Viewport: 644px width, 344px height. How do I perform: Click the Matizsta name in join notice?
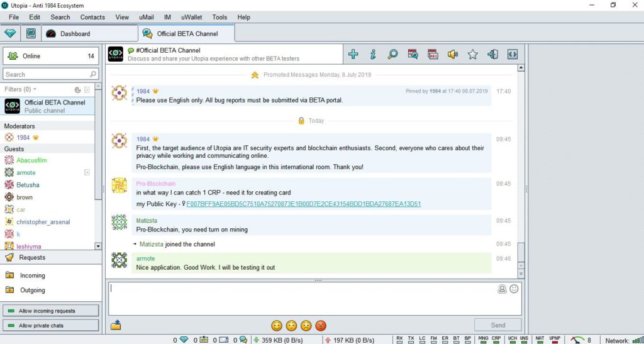coord(151,244)
